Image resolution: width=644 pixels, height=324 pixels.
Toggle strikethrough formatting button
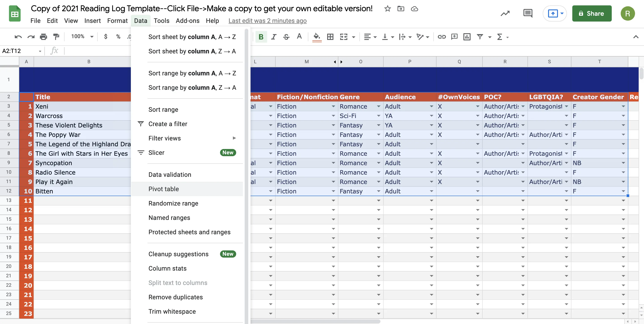(286, 37)
